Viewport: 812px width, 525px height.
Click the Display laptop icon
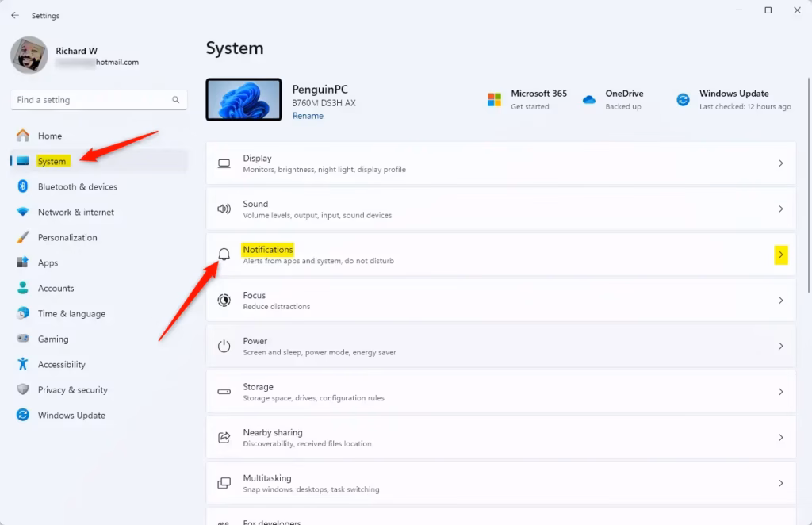click(224, 163)
